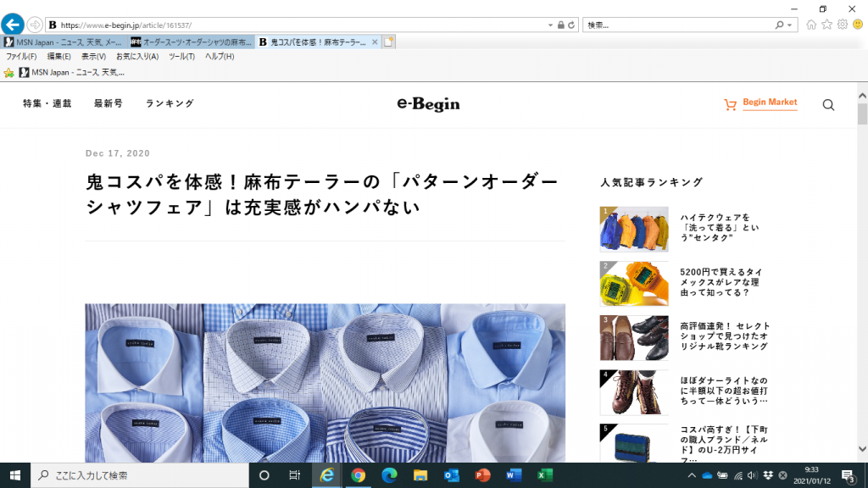Viewport: 868px width, 488px height.
Task: Click the magnifier icon in browser search box
Action: pos(780,25)
